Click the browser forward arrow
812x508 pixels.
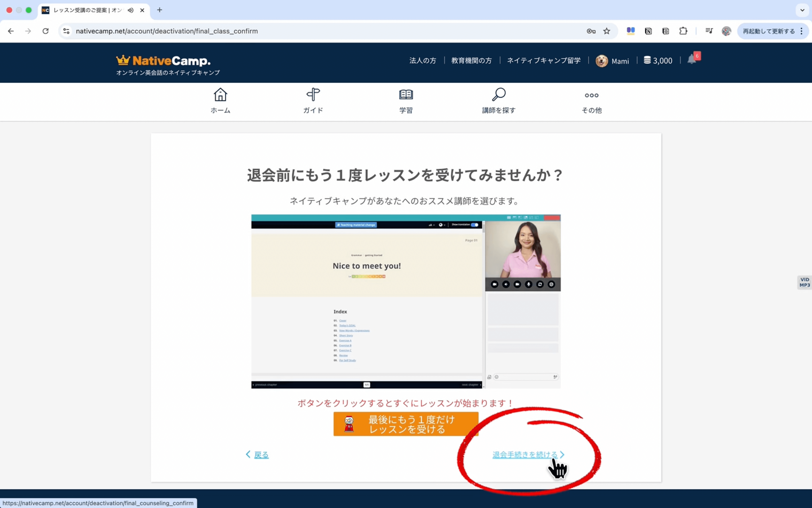[28, 31]
